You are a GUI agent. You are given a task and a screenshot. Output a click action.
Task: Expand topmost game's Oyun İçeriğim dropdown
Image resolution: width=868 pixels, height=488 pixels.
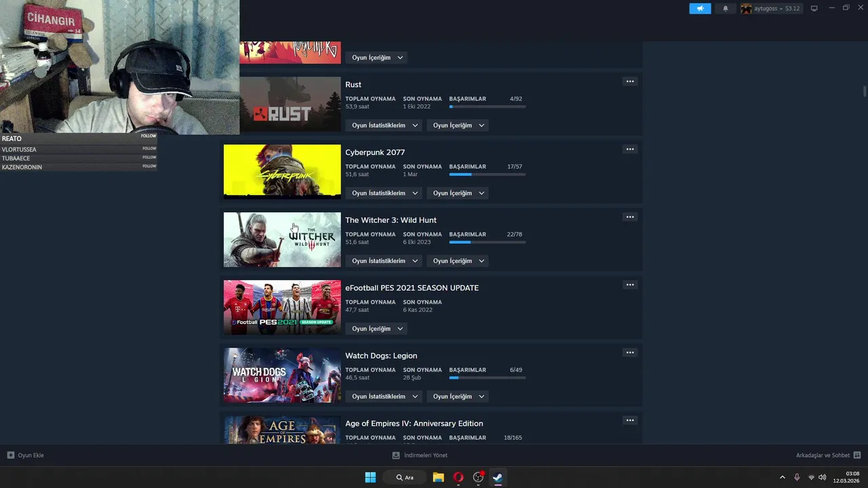[376, 58]
